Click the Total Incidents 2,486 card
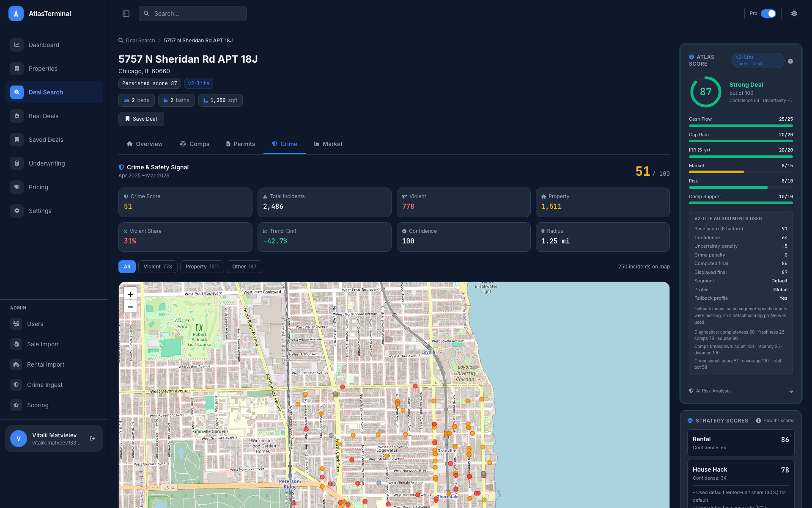Image resolution: width=812 pixels, height=508 pixels. pyautogui.click(x=324, y=202)
